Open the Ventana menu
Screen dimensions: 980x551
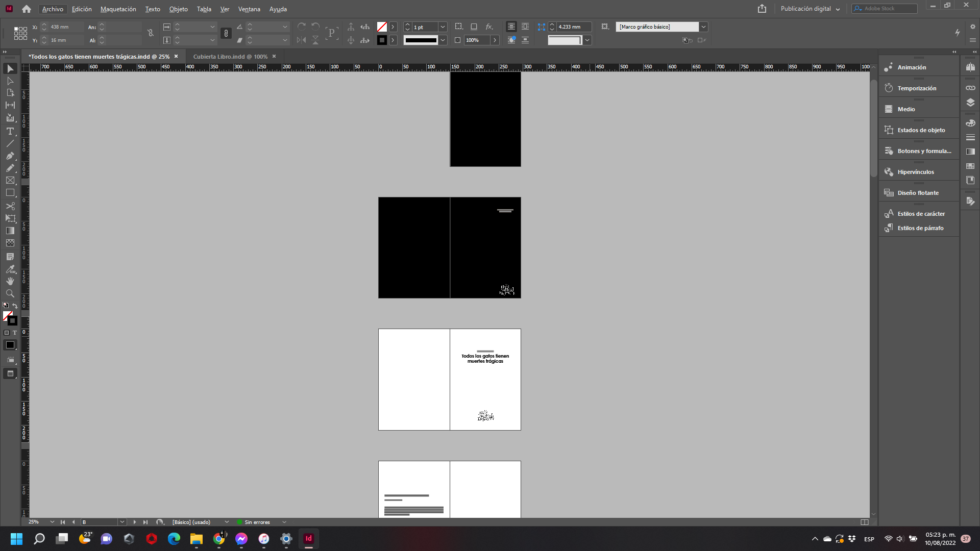(x=249, y=9)
